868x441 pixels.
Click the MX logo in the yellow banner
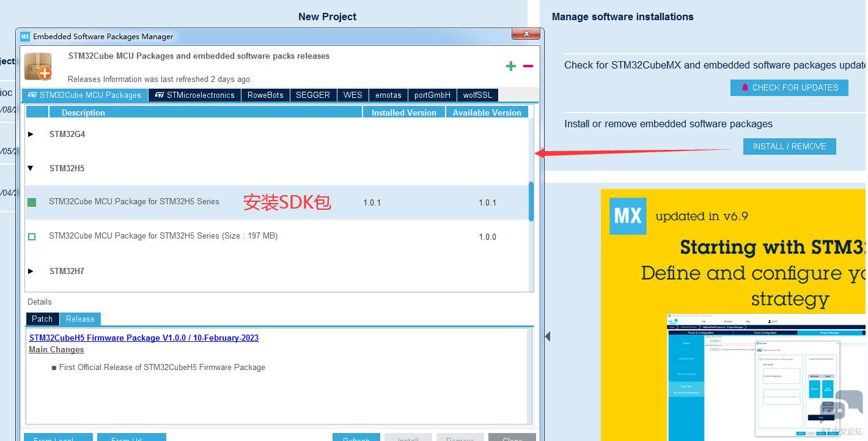click(628, 216)
